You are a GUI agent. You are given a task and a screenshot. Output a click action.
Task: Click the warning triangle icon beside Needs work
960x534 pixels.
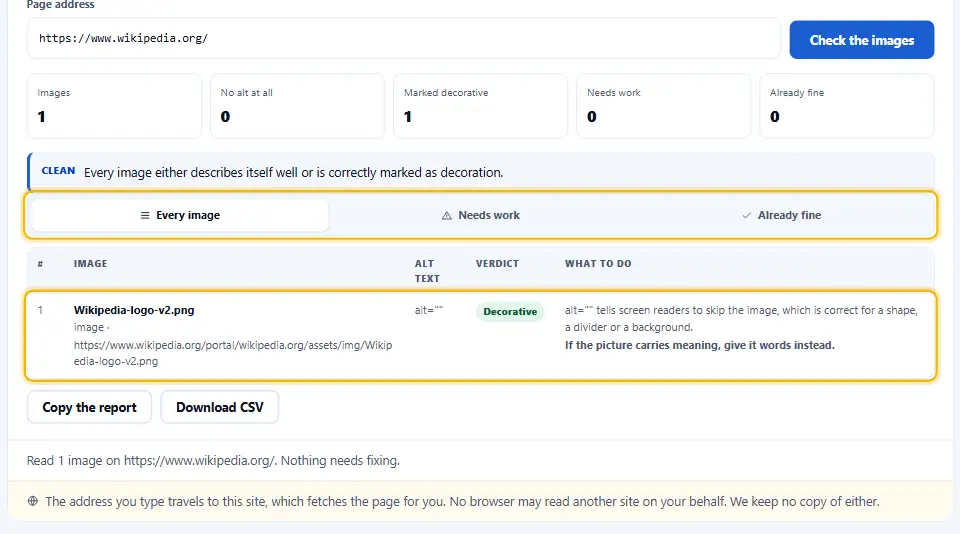tap(446, 216)
